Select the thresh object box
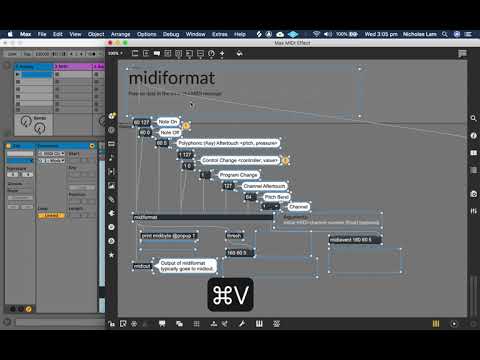 tap(234, 236)
